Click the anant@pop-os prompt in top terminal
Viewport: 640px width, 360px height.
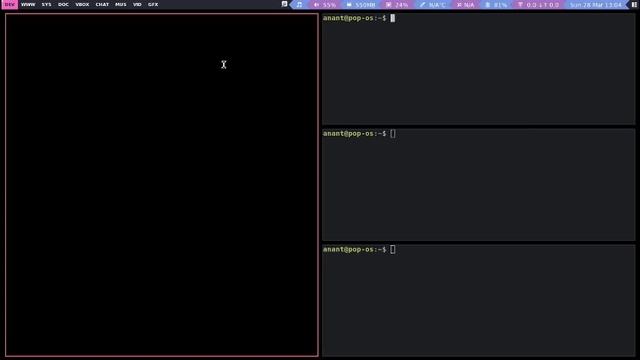tap(354, 18)
